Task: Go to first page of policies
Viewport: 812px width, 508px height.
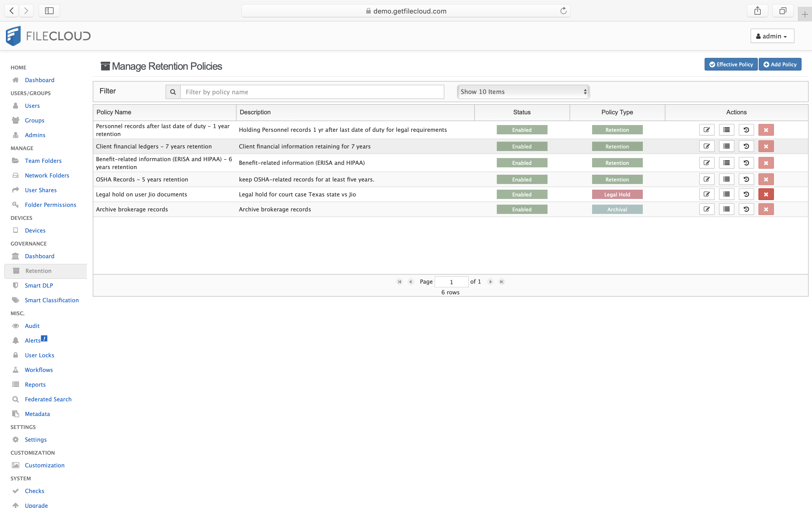Action: click(399, 282)
